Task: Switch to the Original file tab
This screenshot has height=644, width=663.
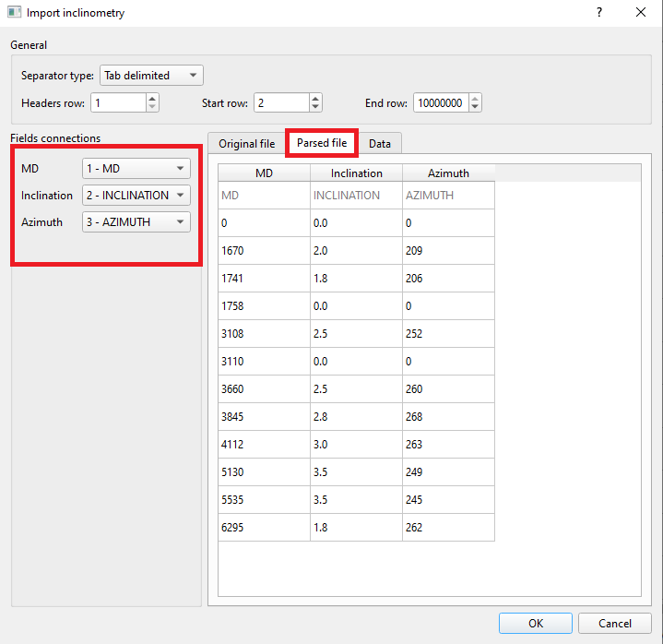Action: 247,144
